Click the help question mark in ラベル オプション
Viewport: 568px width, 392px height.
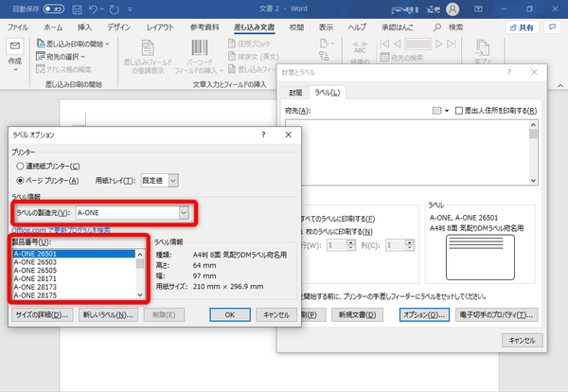click(263, 134)
